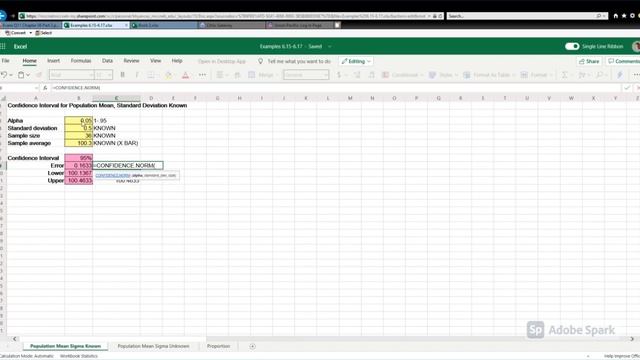Select the Lower value cell 100.1367
Viewport: 640px width, 360px height.
[78, 173]
